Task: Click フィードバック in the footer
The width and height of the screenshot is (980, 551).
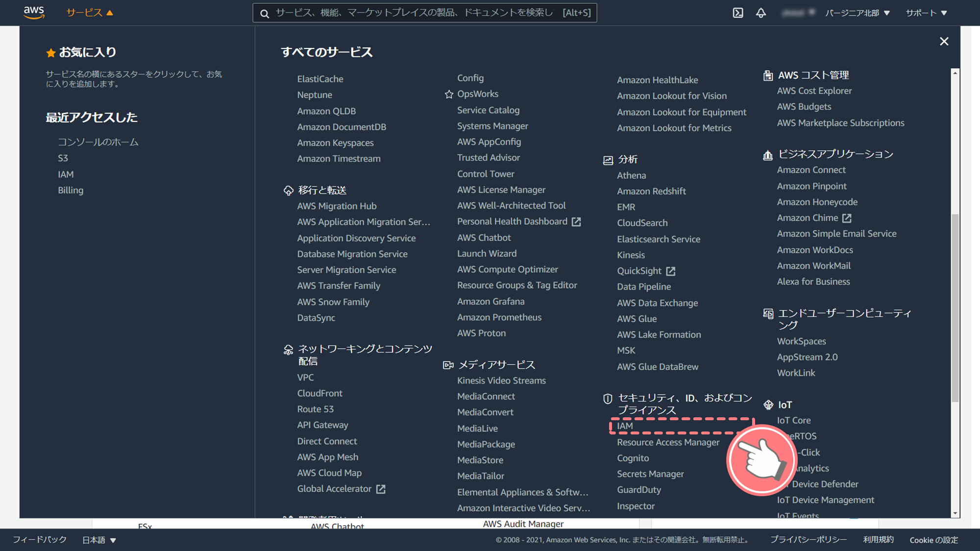Action: tap(40, 540)
